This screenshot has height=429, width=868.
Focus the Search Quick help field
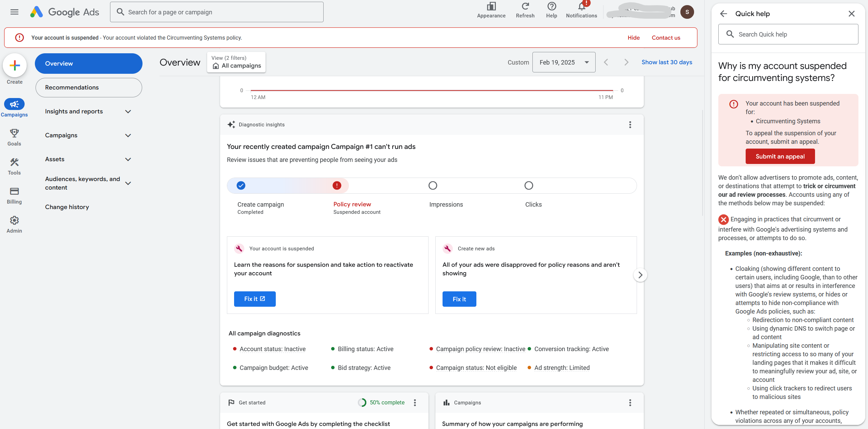788,34
